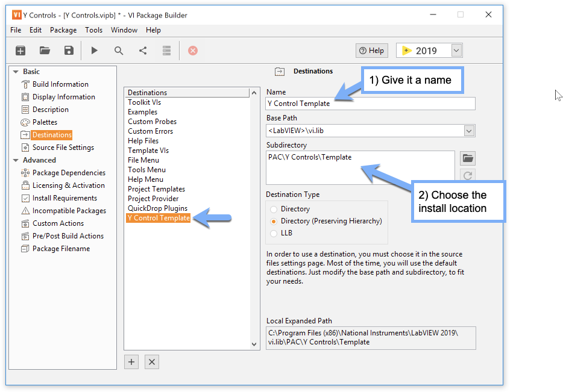Viewport: 563px width, 392px height.
Task: Open the Tools menu
Action: pos(93,30)
